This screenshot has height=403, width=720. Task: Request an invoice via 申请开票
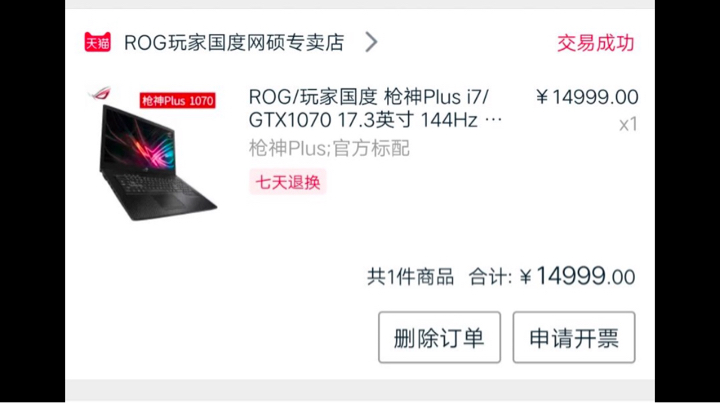click(x=574, y=337)
